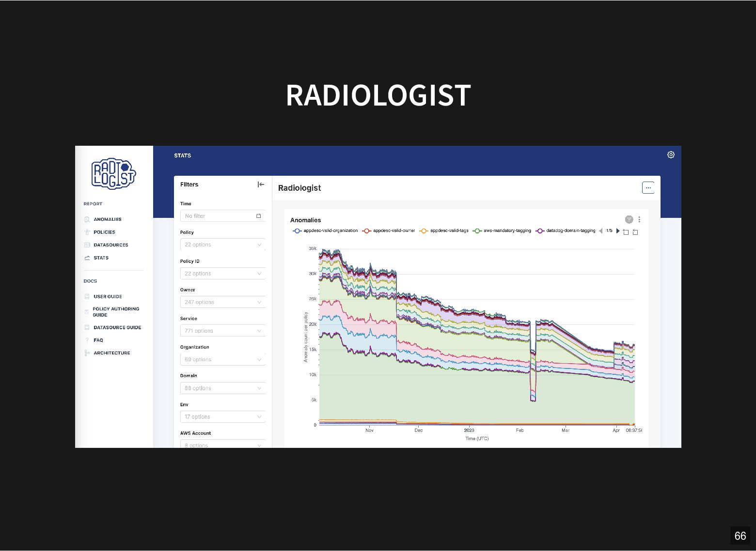The height and width of the screenshot is (551, 756).
Task: Open the AWS Account 8 options dropdown
Action: point(223,444)
